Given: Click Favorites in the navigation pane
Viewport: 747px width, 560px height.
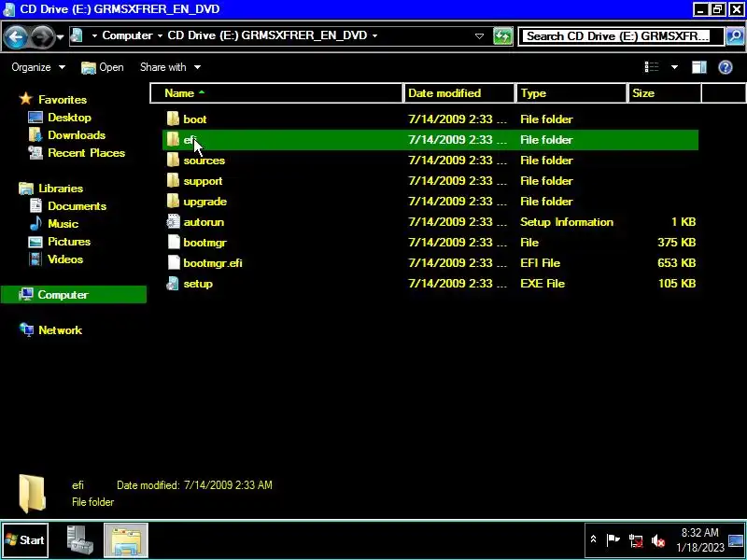Looking at the screenshot, I should (x=63, y=100).
